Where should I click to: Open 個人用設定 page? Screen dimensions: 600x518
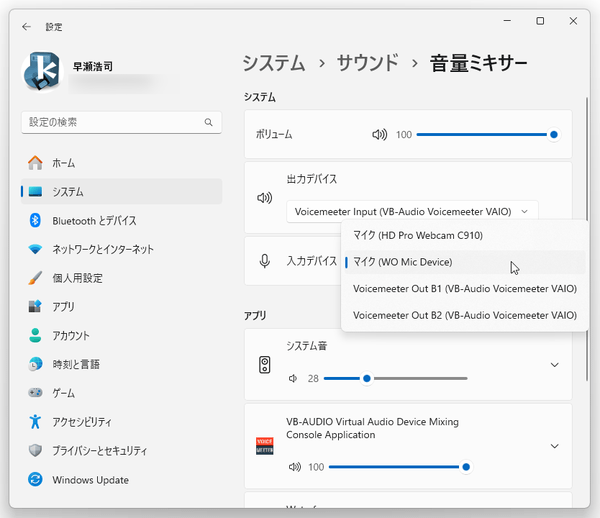[x=122, y=278]
